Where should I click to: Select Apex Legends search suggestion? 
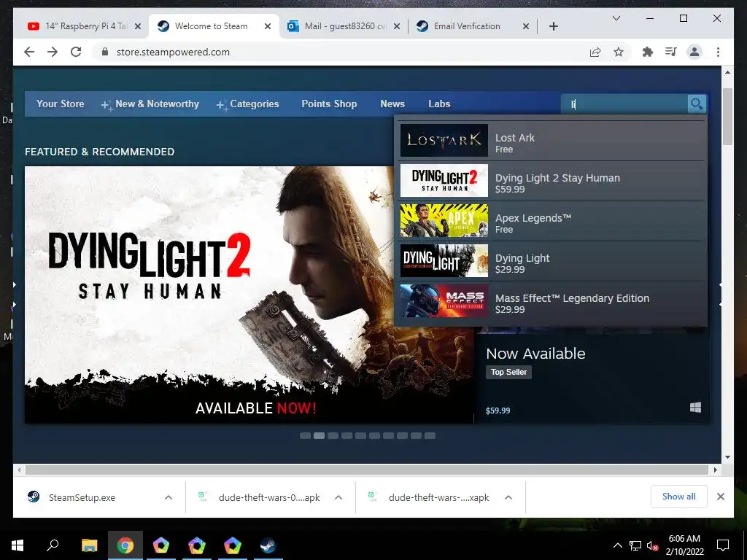coord(551,221)
